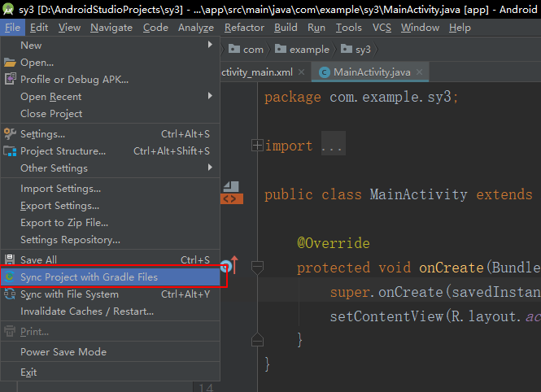Click the onCreate closing fold marker
The image size is (541, 392).
coord(257,340)
